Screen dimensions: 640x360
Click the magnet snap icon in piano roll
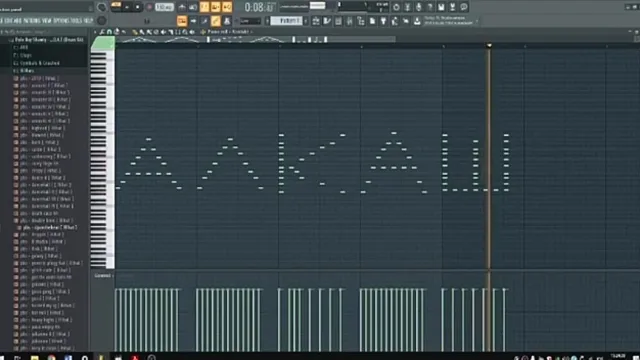pyautogui.click(x=109, y=31)
